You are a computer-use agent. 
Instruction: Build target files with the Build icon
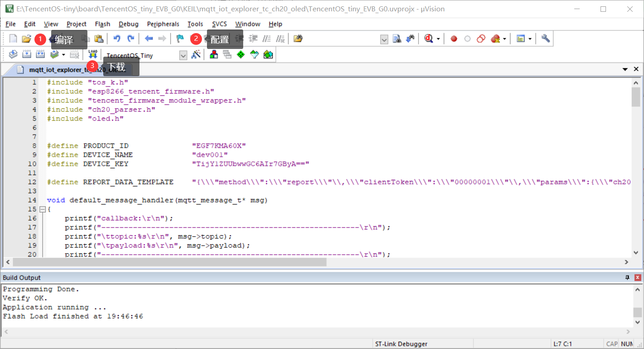coord(27,55)
